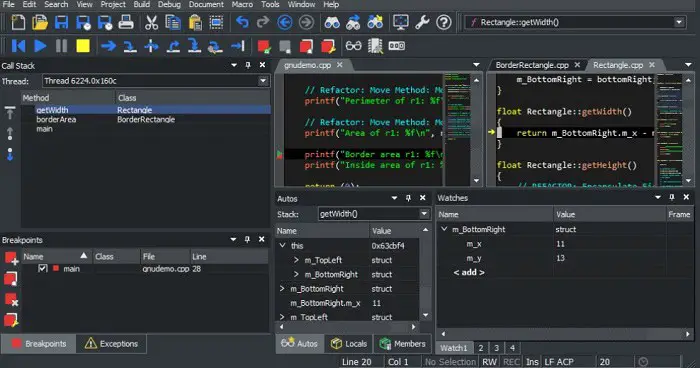Show registers with the counter-style icon
This screenshot has height=368, width=700.
(x=396, y=46)
